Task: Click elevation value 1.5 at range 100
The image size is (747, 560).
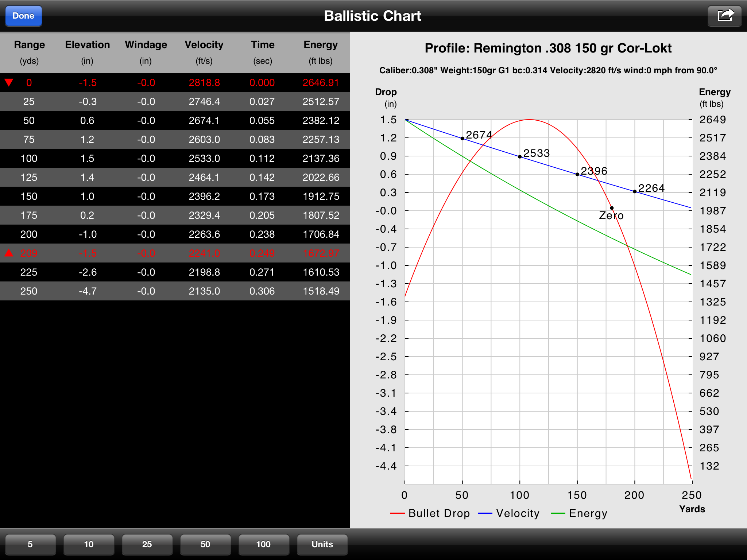Action: 87,159
